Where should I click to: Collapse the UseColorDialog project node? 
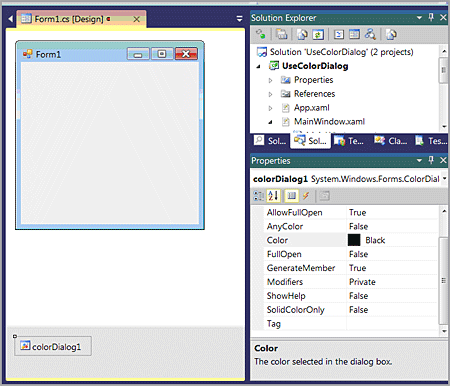(x=258, y=66)
